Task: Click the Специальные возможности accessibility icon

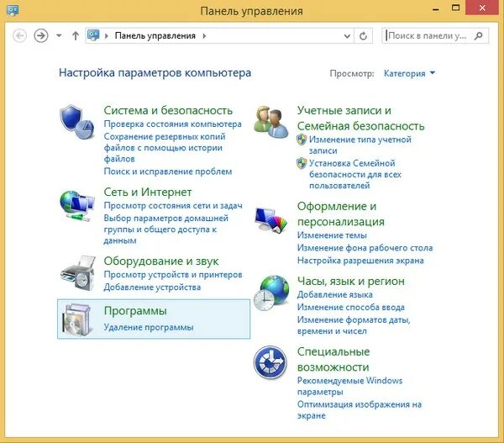Action: [270, 362]
